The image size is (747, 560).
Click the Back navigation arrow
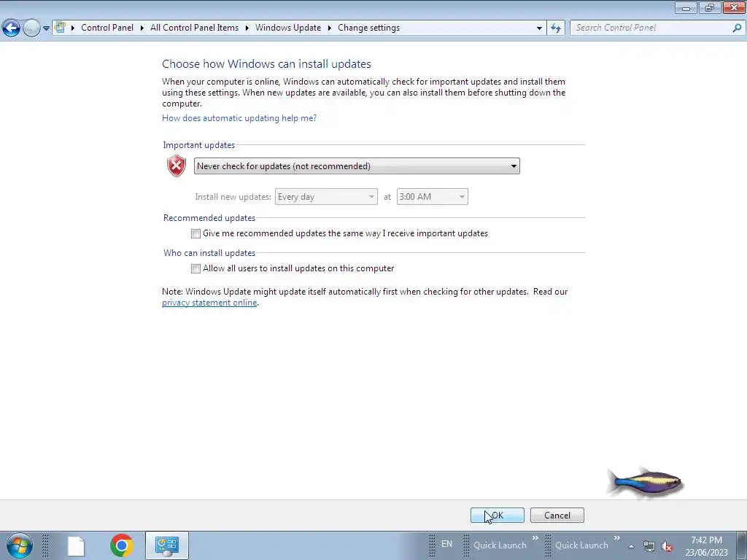click(x=12, y=28)
